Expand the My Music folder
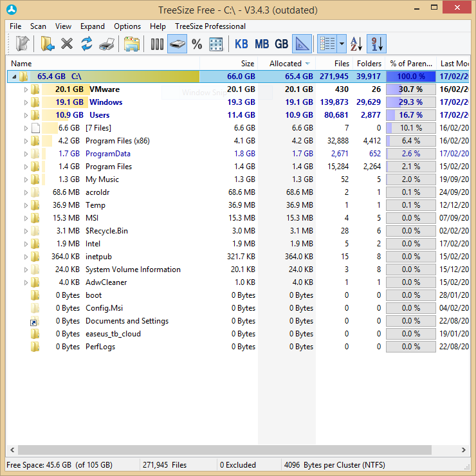 click(26, 179)
